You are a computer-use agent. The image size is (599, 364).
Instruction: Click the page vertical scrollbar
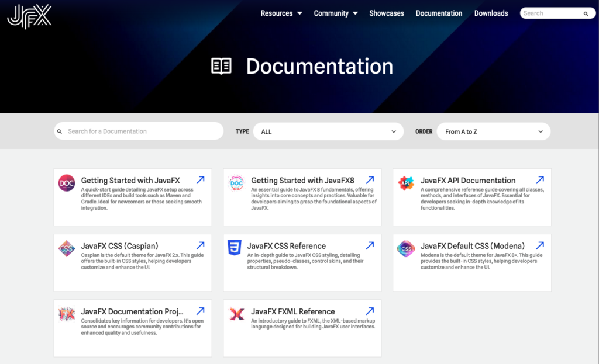coord(597,182)
